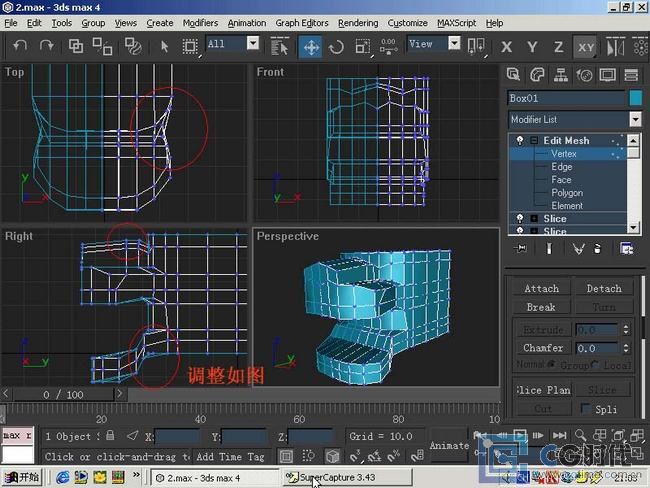
Task: Open the Display command panel tab
Action: 607,74
